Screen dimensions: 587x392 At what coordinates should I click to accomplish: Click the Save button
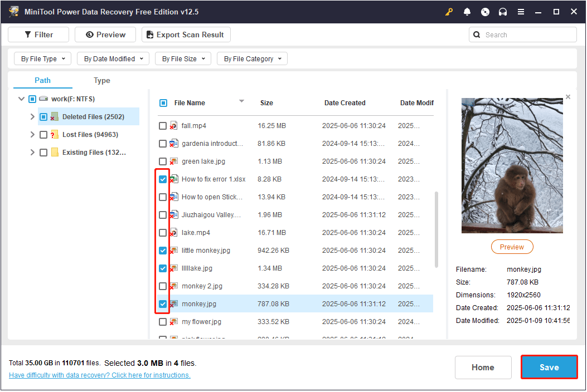[549, 367]
